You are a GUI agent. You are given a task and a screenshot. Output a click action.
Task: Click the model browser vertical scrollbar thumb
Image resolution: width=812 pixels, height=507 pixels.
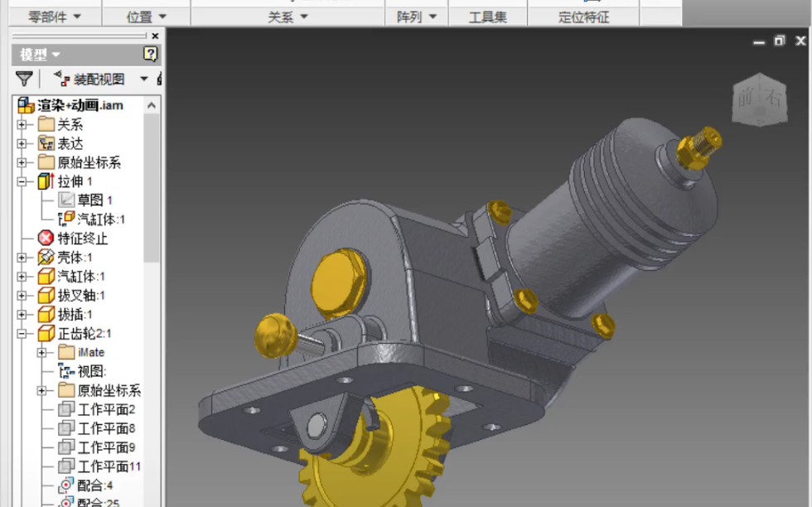151,187
